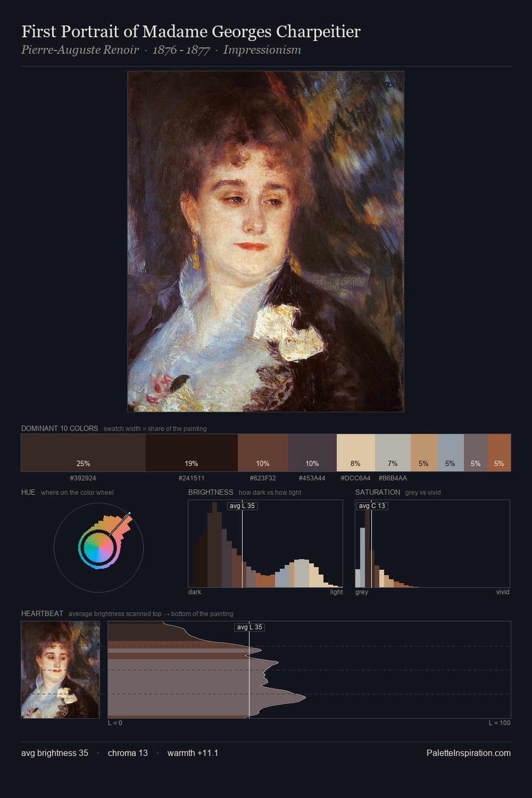Click the SATURATION section heading
532x798 pixels.
378,492
